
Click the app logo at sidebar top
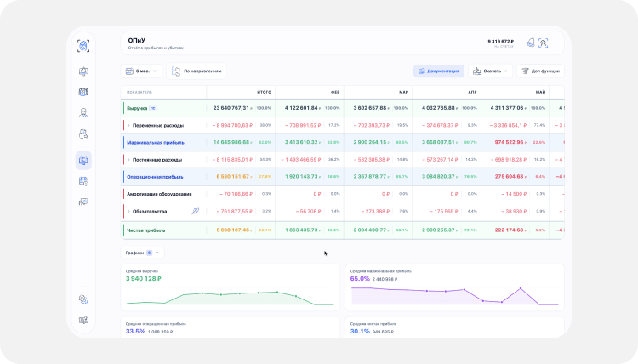(x=83, y=46)
